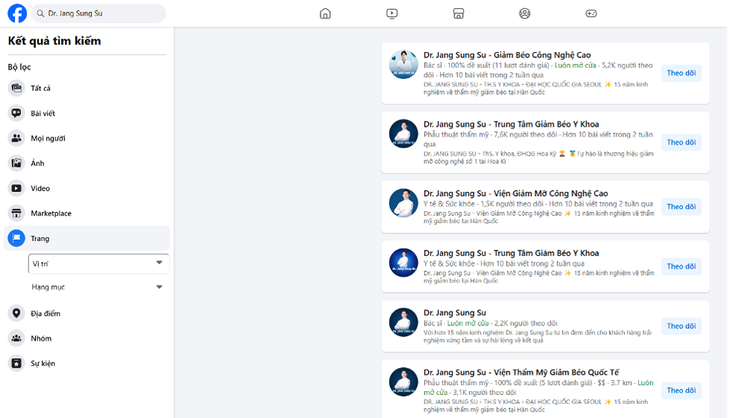The image size is (730, 418).
Task: Open the Home tab icon
Action: click(x=325, y=13)
